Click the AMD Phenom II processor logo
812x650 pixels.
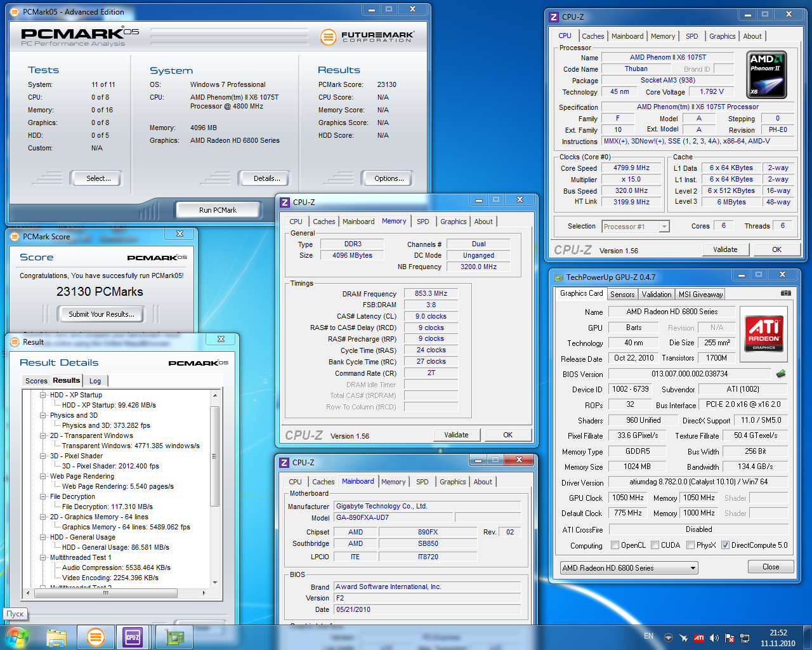pyautogui.click(x=766, y=75)
